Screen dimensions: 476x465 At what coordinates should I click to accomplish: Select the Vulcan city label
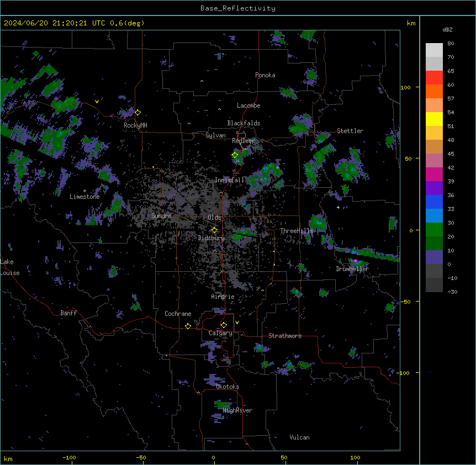click(300, 437)
